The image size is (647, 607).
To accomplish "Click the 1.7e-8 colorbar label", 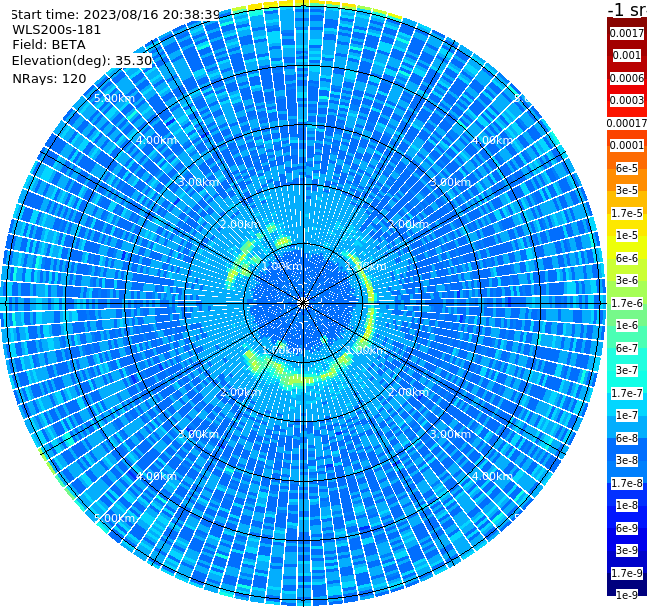I will pos(627,483).
